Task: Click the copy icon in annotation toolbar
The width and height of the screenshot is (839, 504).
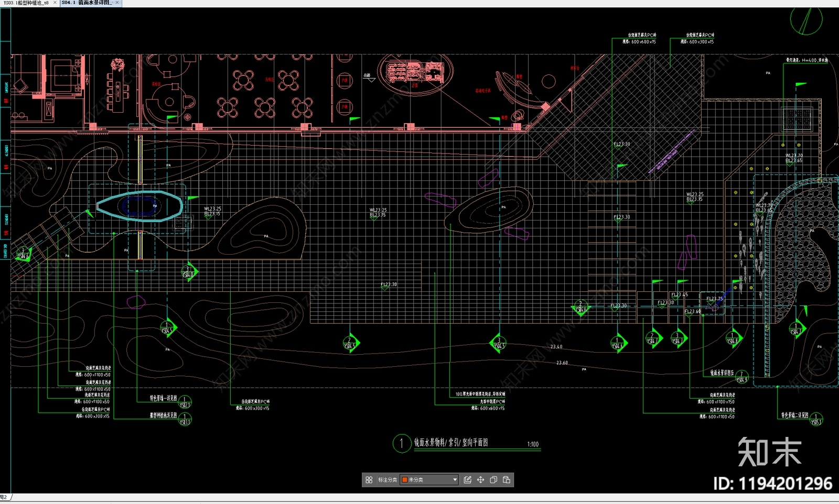Action: pyautogui.click(x=493, y=480)
